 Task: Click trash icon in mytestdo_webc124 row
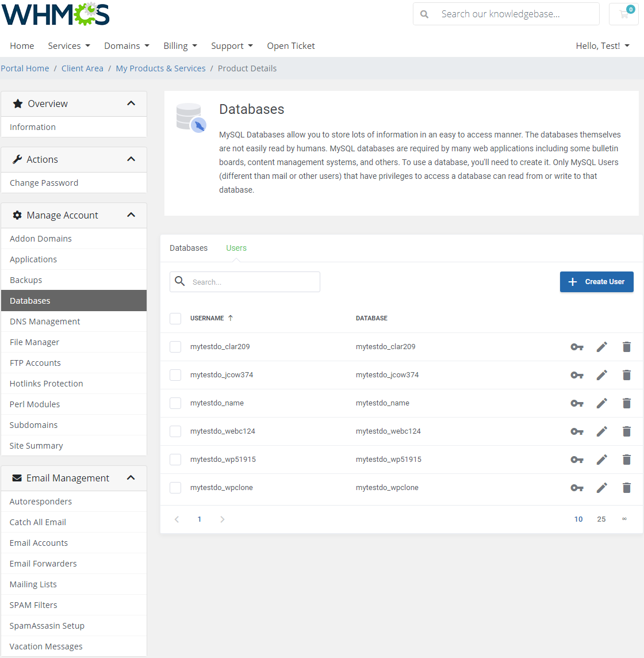(626, 431)
